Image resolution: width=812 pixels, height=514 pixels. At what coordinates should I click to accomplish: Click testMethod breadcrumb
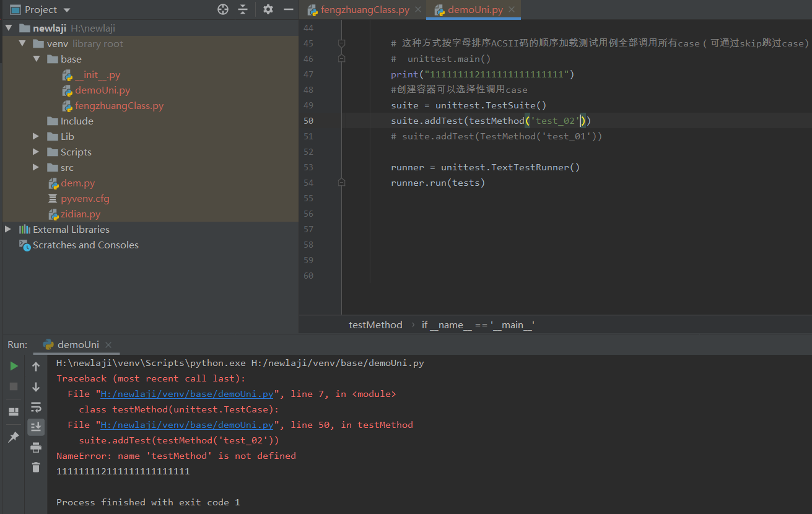(x=375, y=325)
